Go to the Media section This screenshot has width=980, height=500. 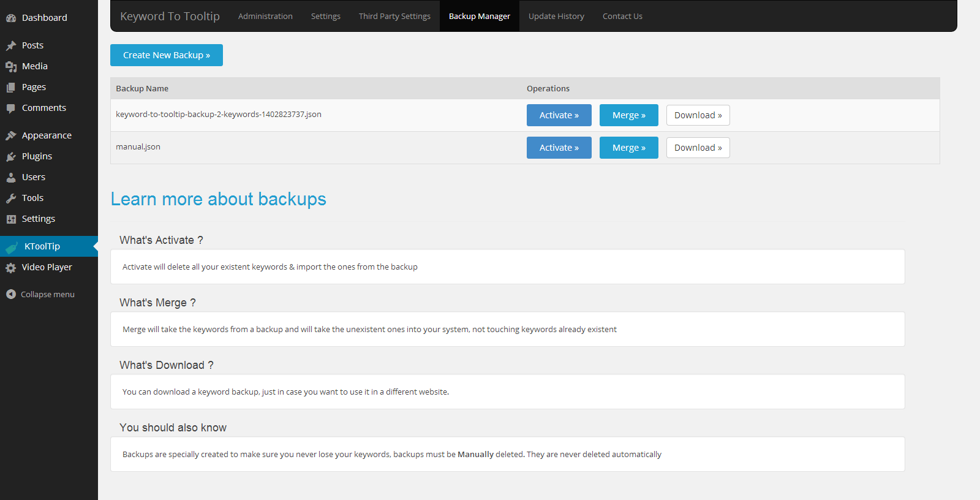click(x=49, y=66)
